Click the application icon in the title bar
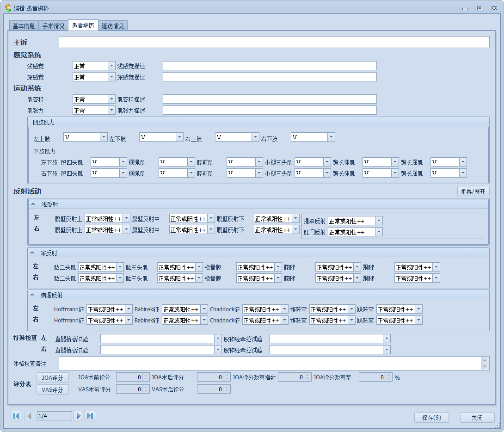This screenshot has width=504, height=432. click(8, 8)
